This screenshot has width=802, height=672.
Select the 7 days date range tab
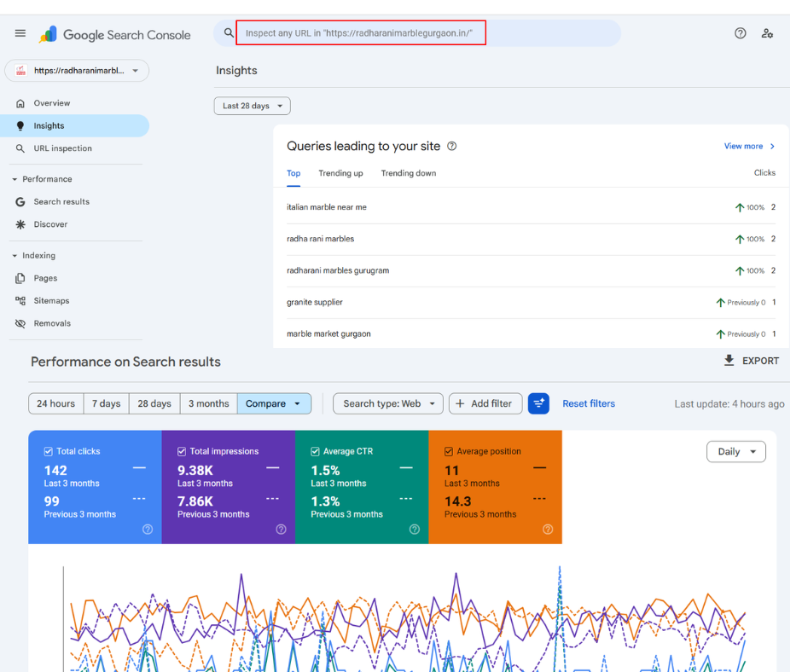click(x=105, y=403)
